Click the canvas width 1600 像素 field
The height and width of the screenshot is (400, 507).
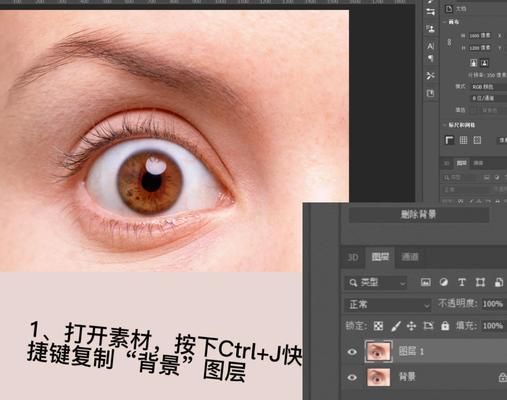[480, 35]
